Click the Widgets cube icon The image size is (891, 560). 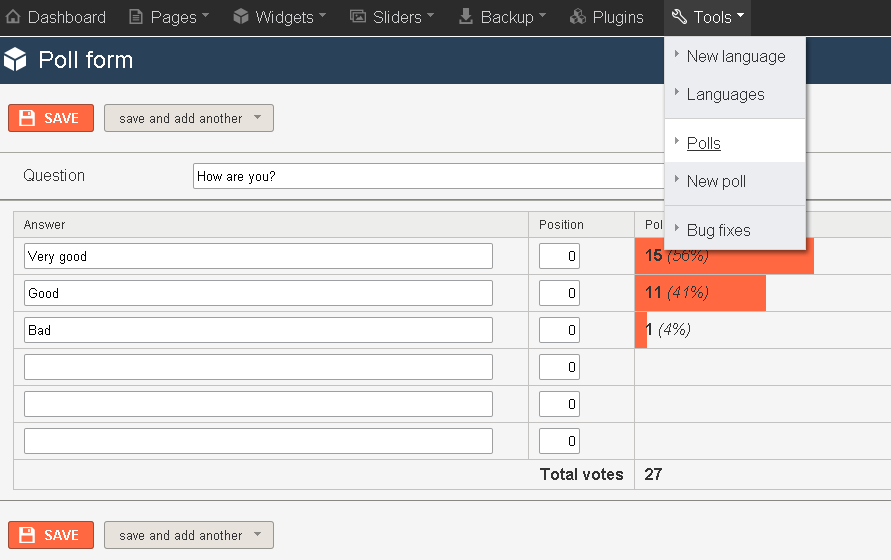[241, 16]
